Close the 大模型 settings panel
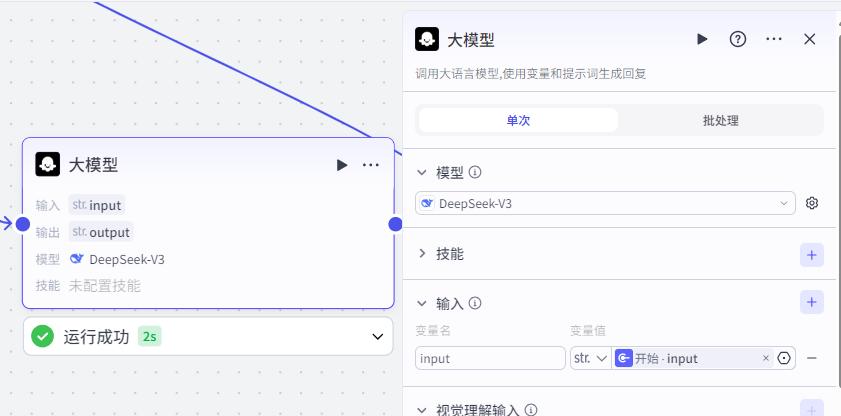841x416 pixels. tap(810, 39)
